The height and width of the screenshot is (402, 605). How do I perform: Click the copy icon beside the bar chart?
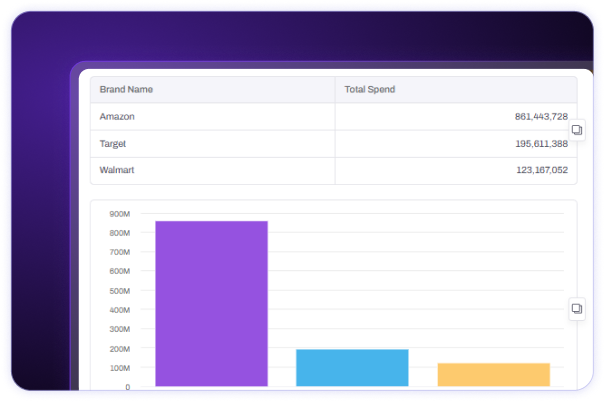click(576, 309)
